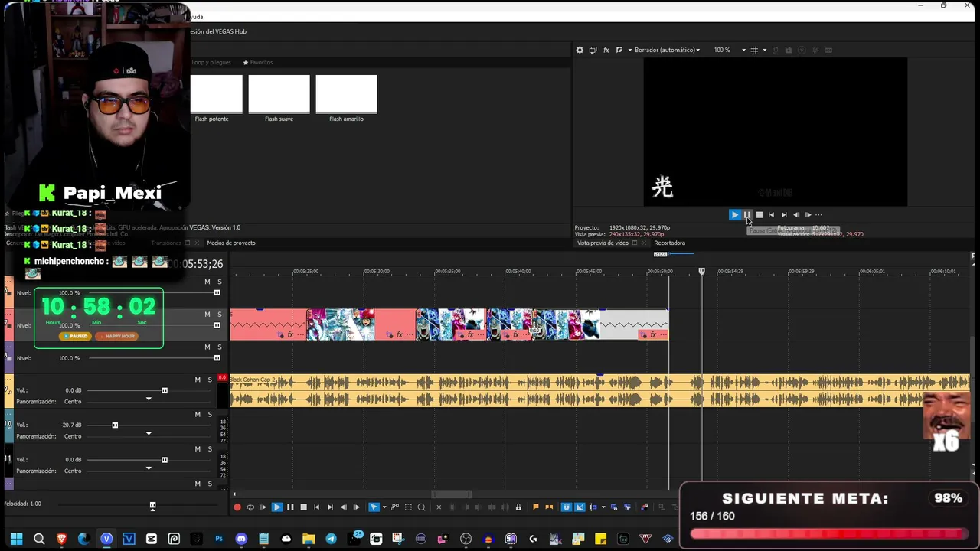Image resolution: width=980 pixels, height=551 pixels.
Task: Click the Velocidad playback rate slider
Action: (x=152, y=505)
